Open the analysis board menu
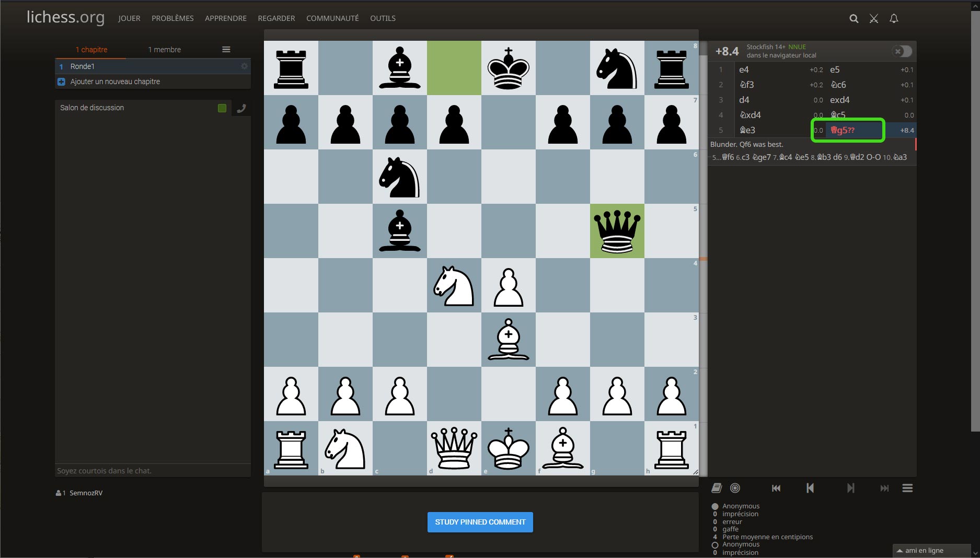Viewport: 980px width, 558px height. click(907, 488)
